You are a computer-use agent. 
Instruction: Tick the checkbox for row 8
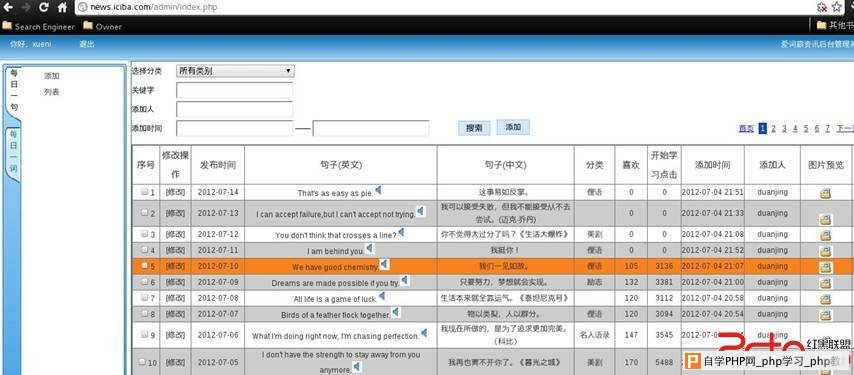click(144, 313)
